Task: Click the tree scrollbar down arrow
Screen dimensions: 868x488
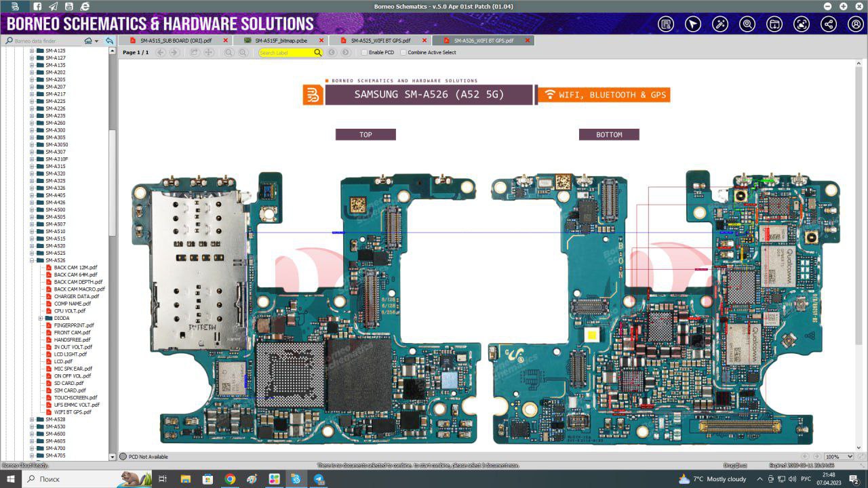Action: pos(113,457)
